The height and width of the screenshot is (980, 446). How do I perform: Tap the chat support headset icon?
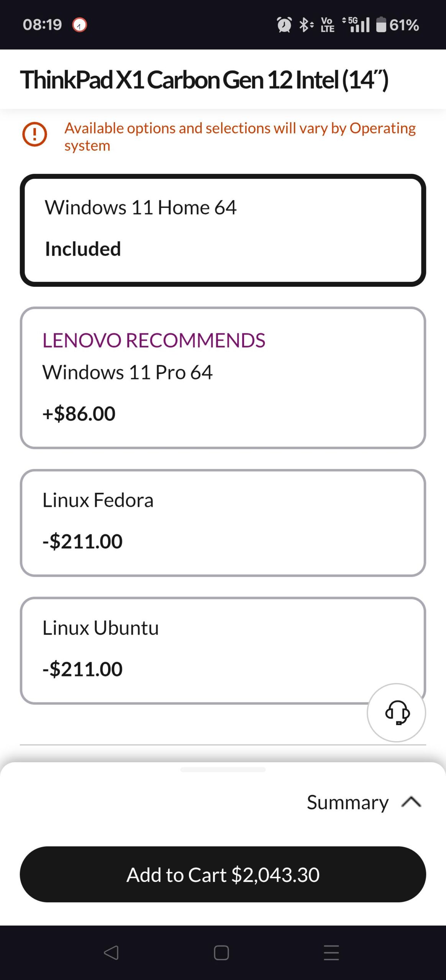pos(397,712)
